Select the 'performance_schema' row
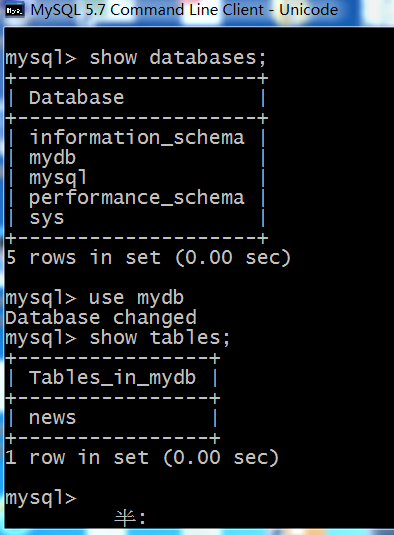Viewport: 394px width, 535px height. click(x=137, y=198)
